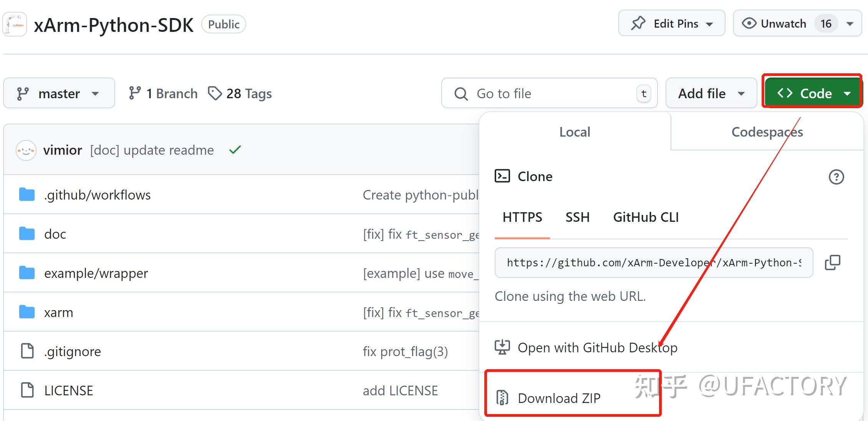Expand the master branch selector dropdown
This screenshot has width=868, height=421.
point(59,93)
